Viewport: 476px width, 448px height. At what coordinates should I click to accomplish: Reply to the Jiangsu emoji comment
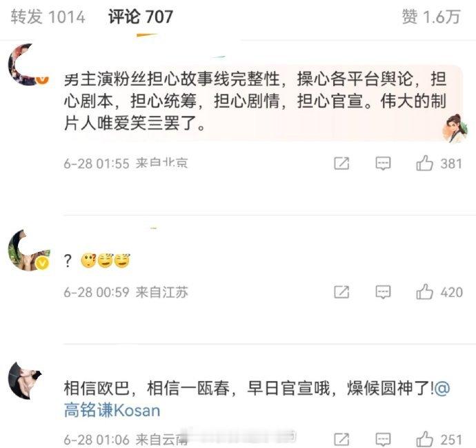click(x=383, y=292)
